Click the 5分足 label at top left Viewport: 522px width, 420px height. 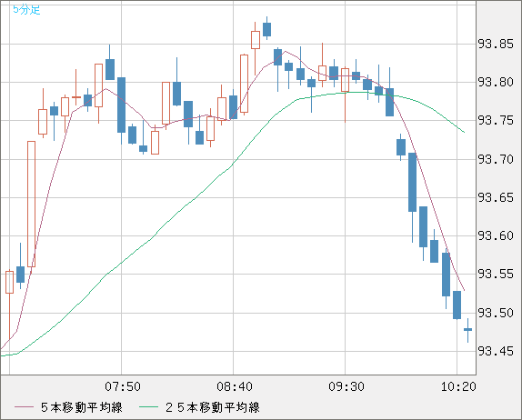click(26, 10)
